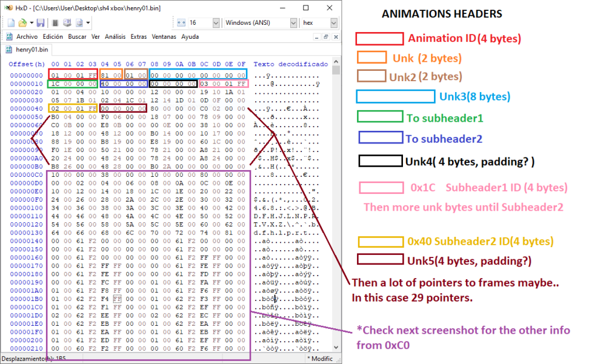Screen dimensions: 606x364
Task: Open the Análisis menu
Action: pyautogui.click(x=115, y=36)
